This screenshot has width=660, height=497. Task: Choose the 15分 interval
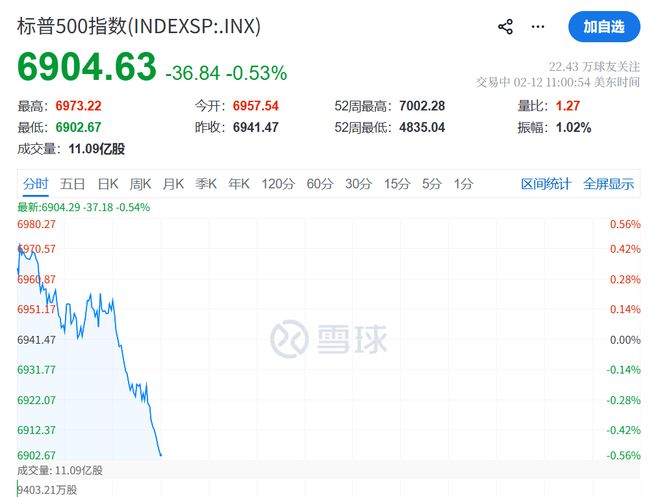397,184
